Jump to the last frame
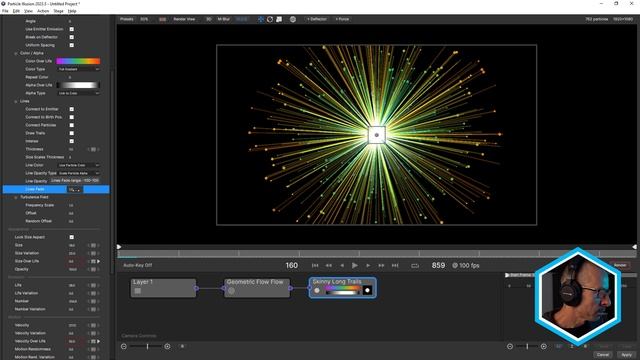Image resolution: width=640 pixels, height=360 pixels. (x=395, y=265)
